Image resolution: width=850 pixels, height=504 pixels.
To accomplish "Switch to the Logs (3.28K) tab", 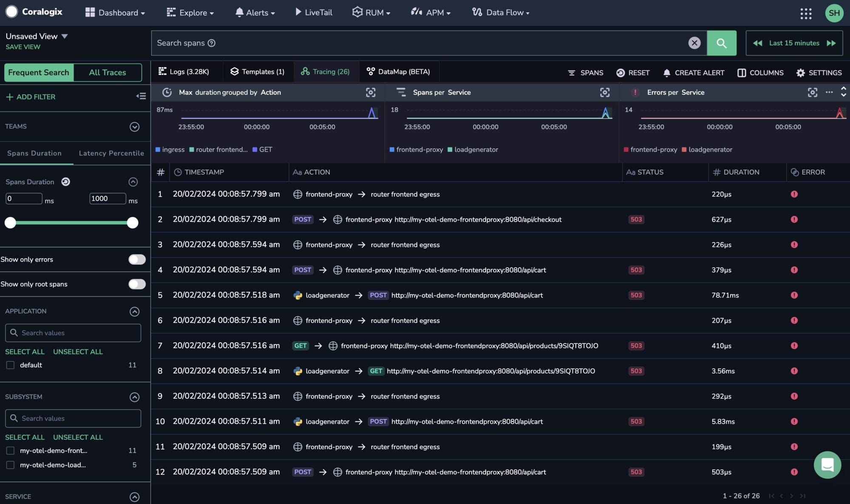I will (x=184, y=72).
